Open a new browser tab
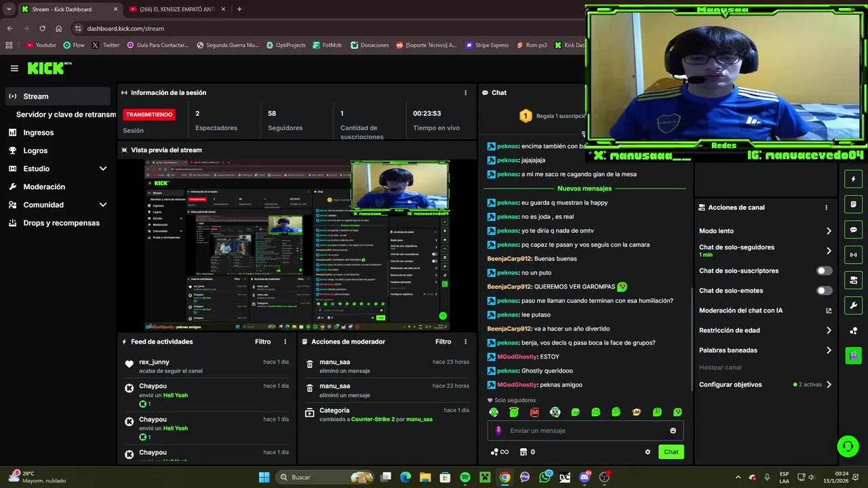 coord(239,9)
